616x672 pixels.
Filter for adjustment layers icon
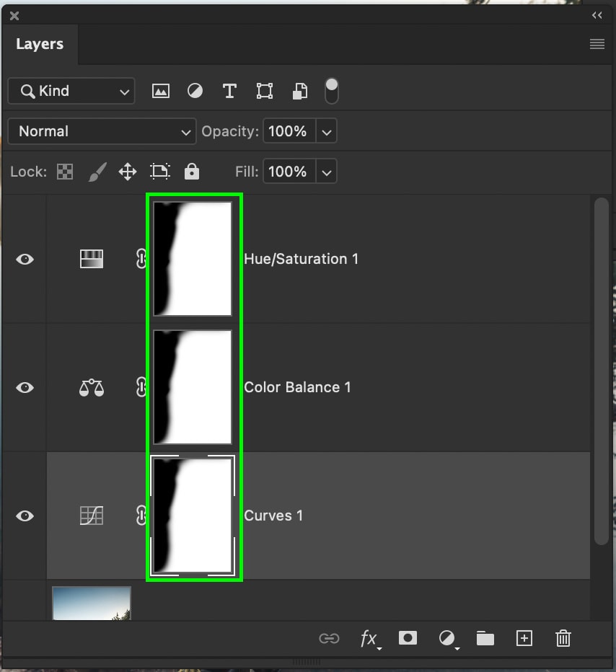click(x=195, y=91)
